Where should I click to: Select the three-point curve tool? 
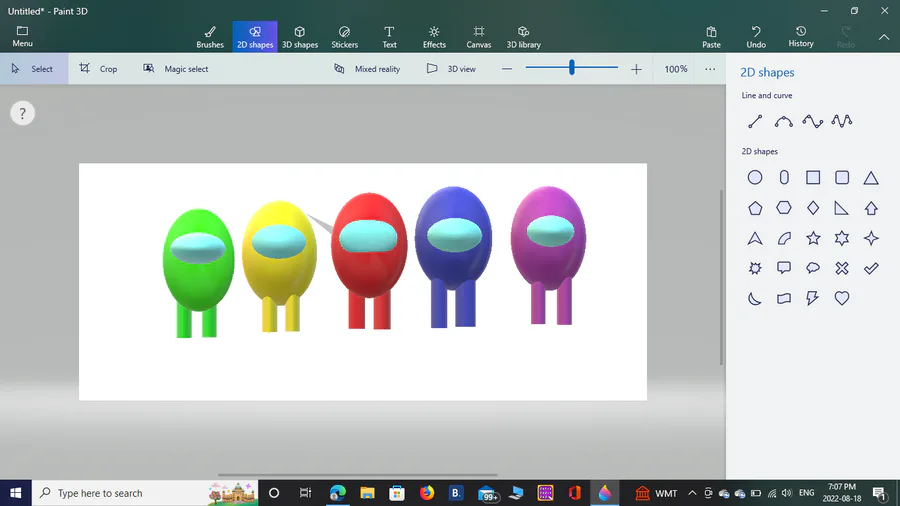(813, 121)
